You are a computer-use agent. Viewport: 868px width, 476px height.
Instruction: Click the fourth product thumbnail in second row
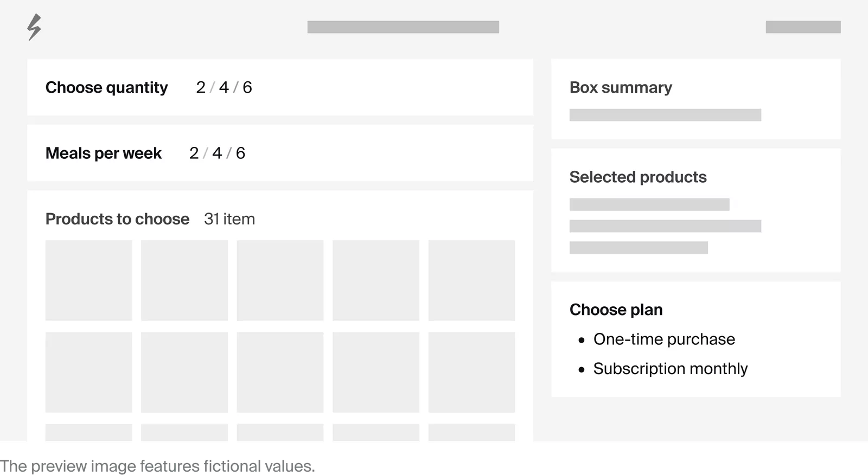[375, 372]
